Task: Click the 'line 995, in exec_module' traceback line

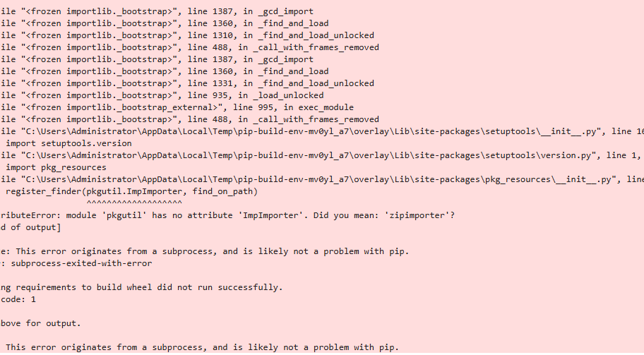Action: [x=177, y=107]
